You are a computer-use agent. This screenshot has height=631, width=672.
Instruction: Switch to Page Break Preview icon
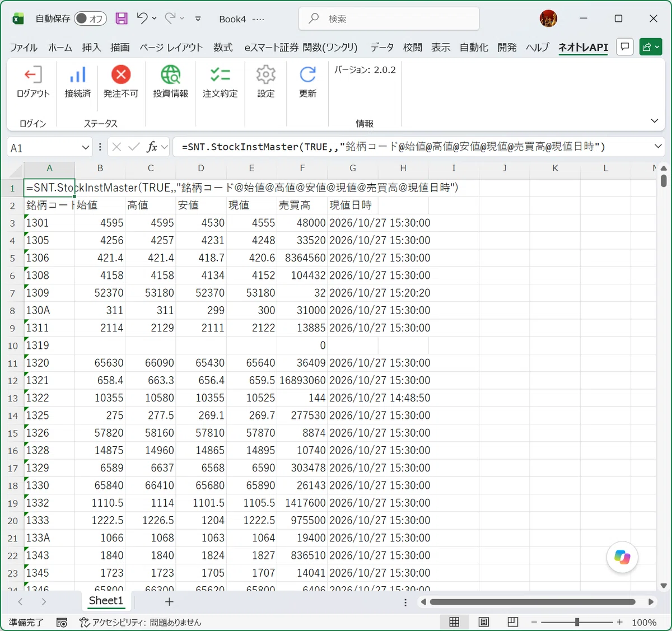click(512, 622)
